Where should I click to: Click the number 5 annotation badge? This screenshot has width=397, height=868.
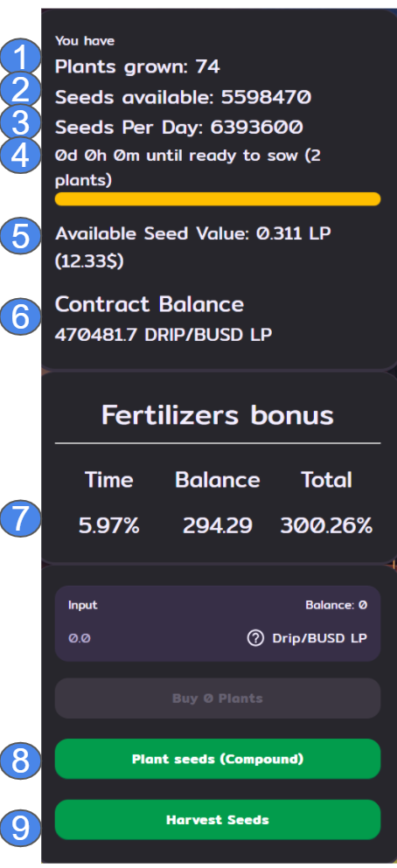click(x=20, y=236)
